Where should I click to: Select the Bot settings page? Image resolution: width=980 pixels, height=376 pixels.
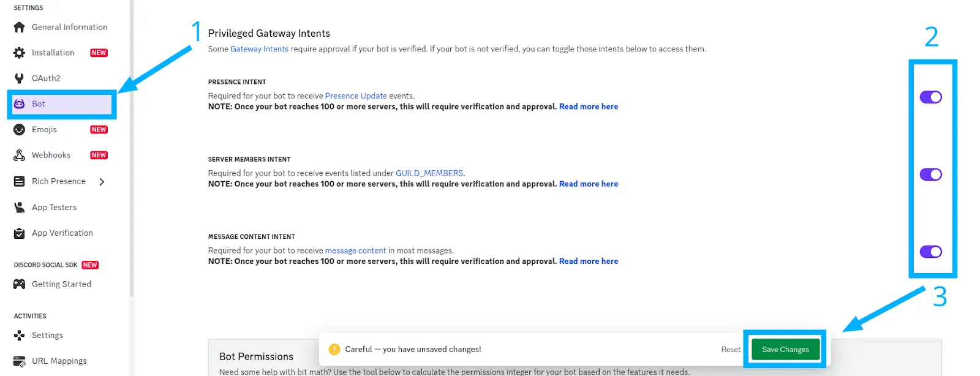61,104
